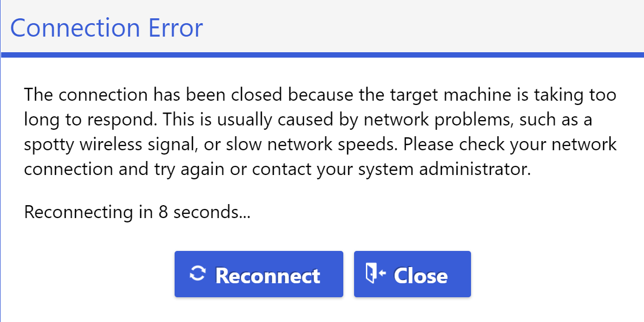Click the gray header area beside the title
This screenshot has width=644, height=322.
pyautogui.click(x=423, y=26)
